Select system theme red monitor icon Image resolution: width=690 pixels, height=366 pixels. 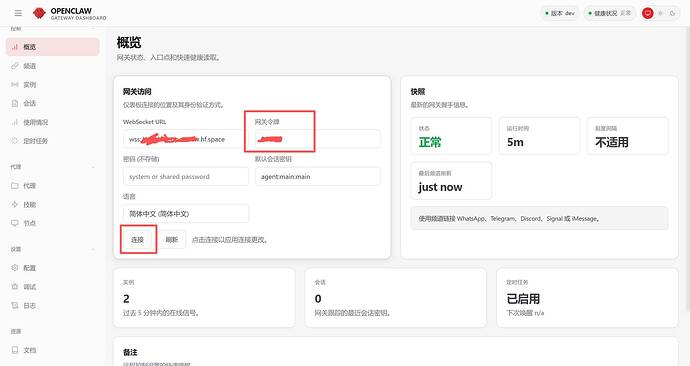[x=647, y=13]
